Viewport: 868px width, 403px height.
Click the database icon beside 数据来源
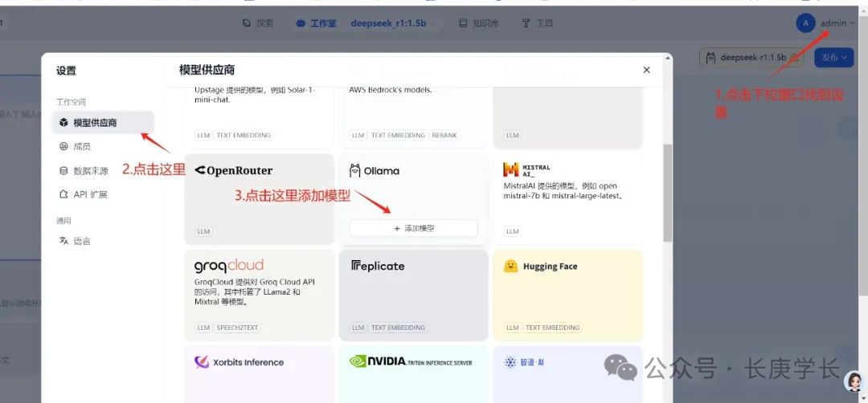coord(63,171)
